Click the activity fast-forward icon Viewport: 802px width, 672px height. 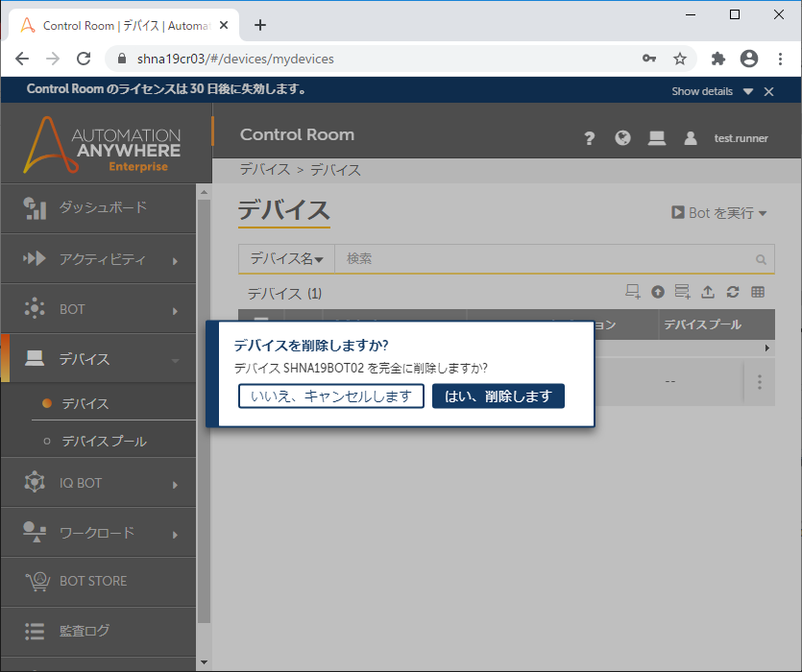click(35, 258)
